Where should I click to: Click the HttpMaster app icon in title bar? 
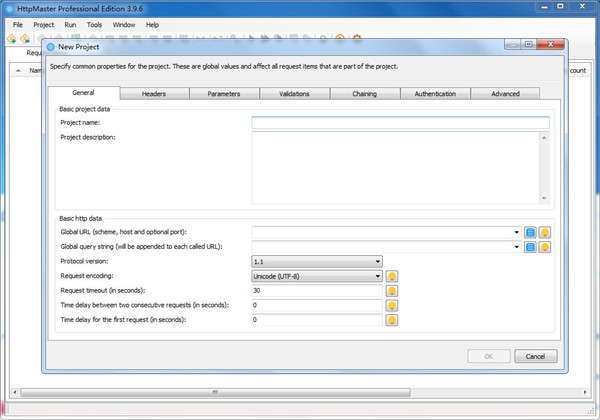point(9,8)
